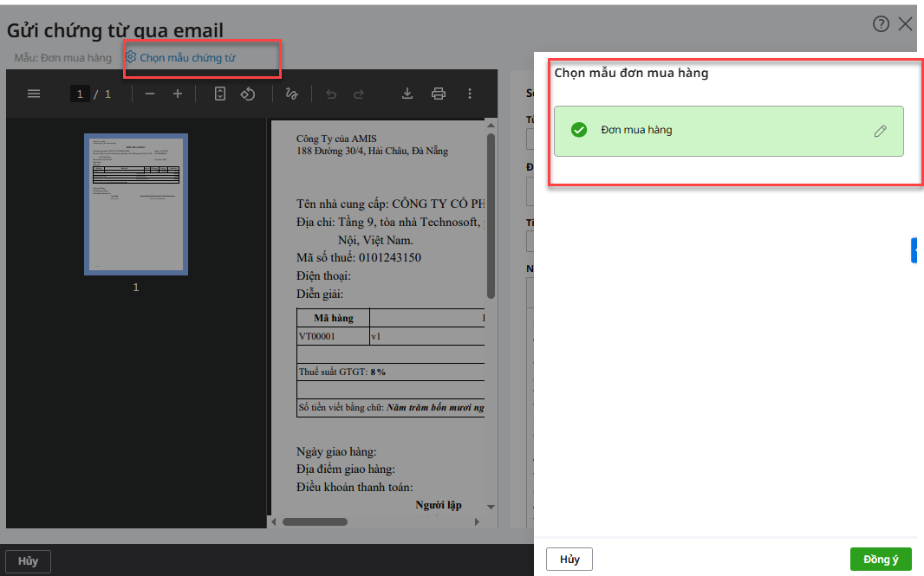924x576 pixels.
Task: Rotate the PDF page counterclockwise
Action: [x=248, y=94]
